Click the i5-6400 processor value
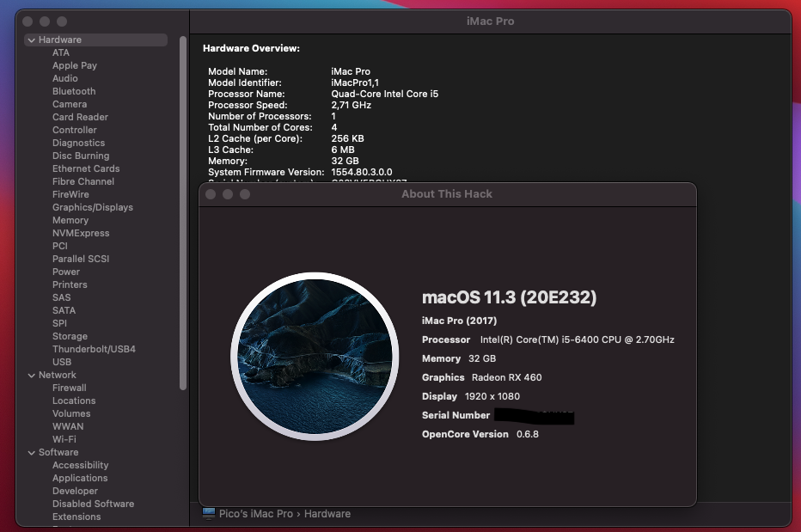The height and width of the screenshot is (532, 801). (x=578, y=339)
